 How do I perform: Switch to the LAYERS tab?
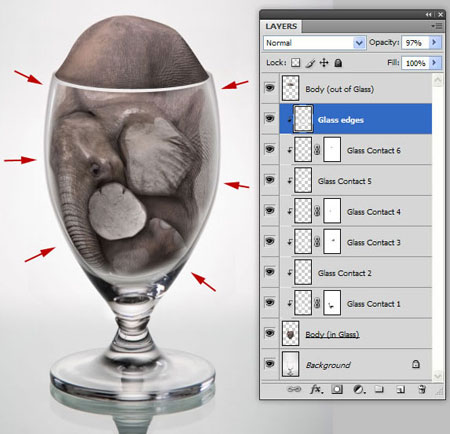(x=281, y=26)
